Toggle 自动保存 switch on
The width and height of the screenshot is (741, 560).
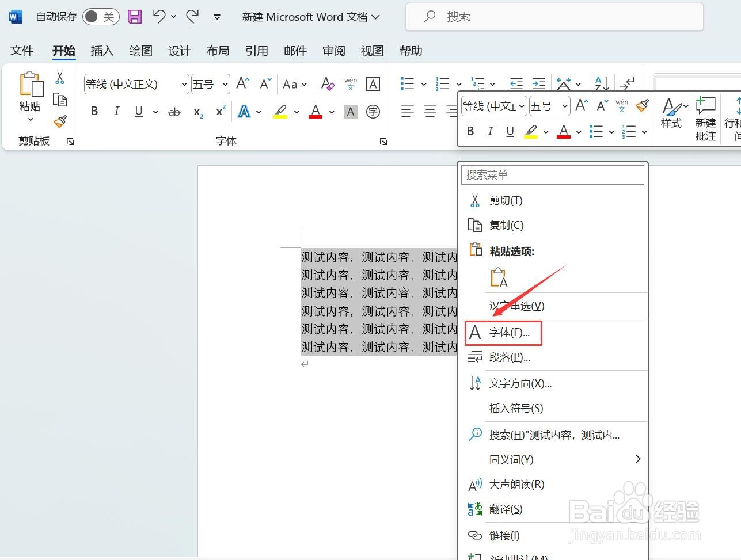pos(101,17)
